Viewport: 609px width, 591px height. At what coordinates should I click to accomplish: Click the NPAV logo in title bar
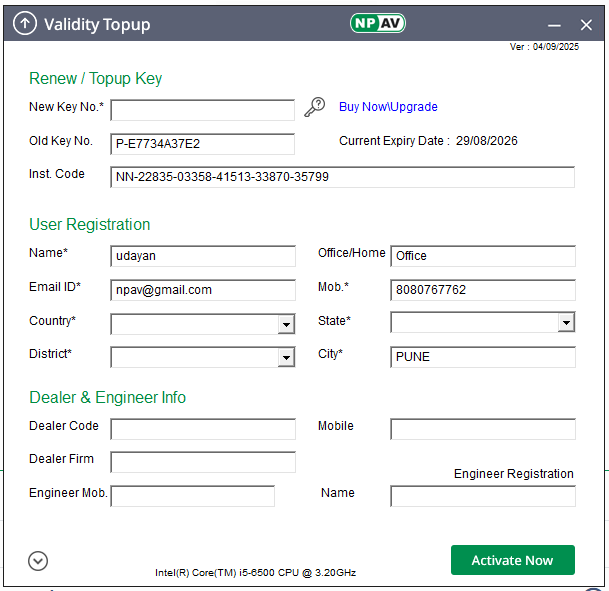click(x=377, y=23)
